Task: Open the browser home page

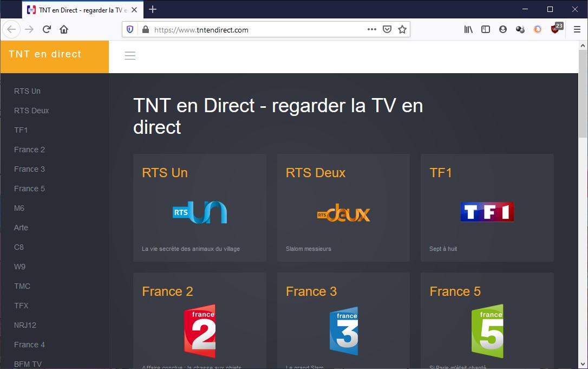Action: [64, 29]
